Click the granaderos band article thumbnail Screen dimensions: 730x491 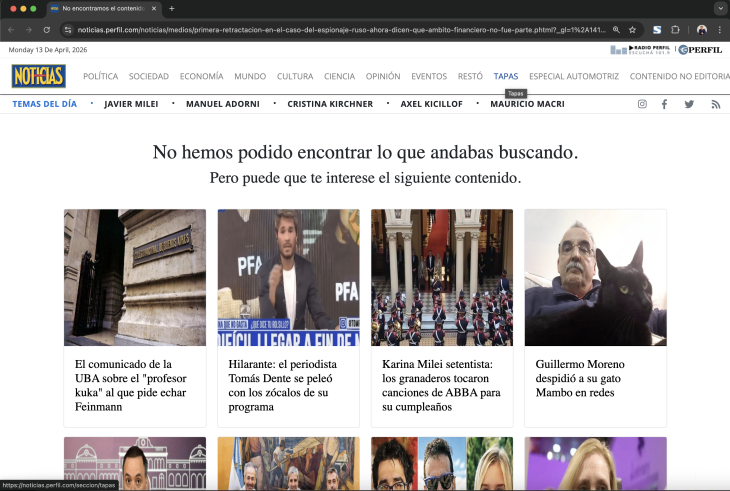click(x=441, y=277)
